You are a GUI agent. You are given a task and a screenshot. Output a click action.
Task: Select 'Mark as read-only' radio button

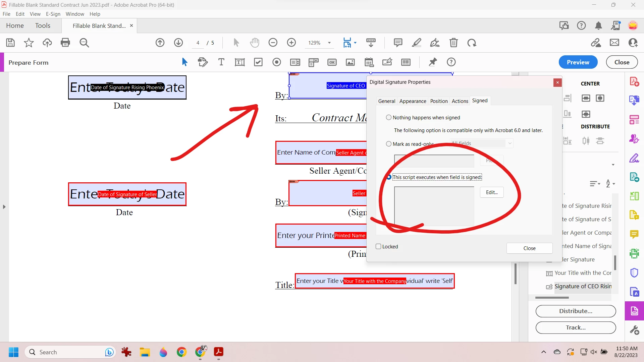pos(389,144)
